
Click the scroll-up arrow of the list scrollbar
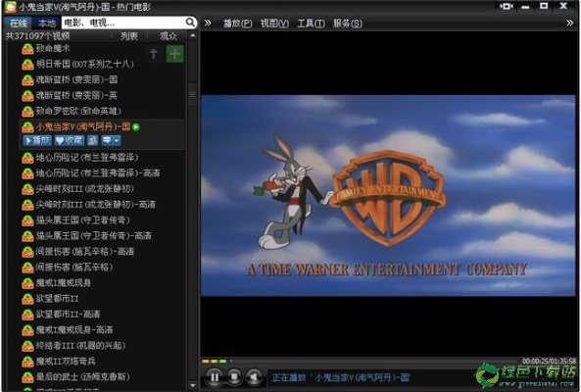pyautogui.click(x=192, y=36)
